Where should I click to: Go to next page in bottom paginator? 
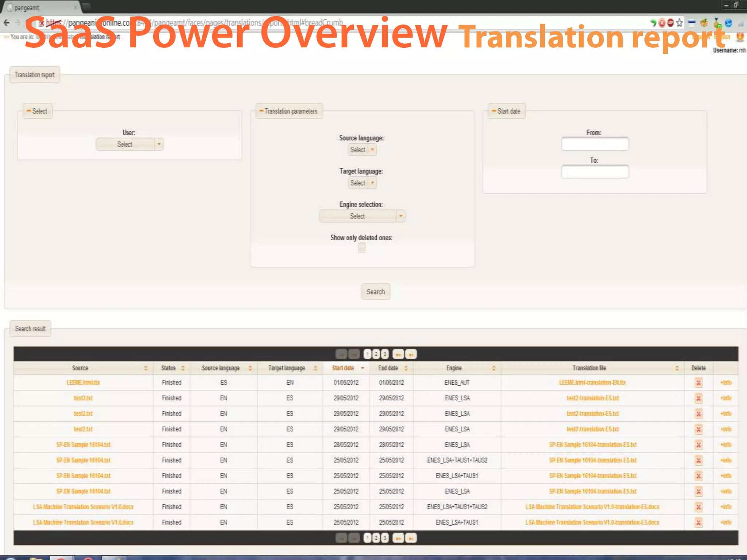(398, 538)
